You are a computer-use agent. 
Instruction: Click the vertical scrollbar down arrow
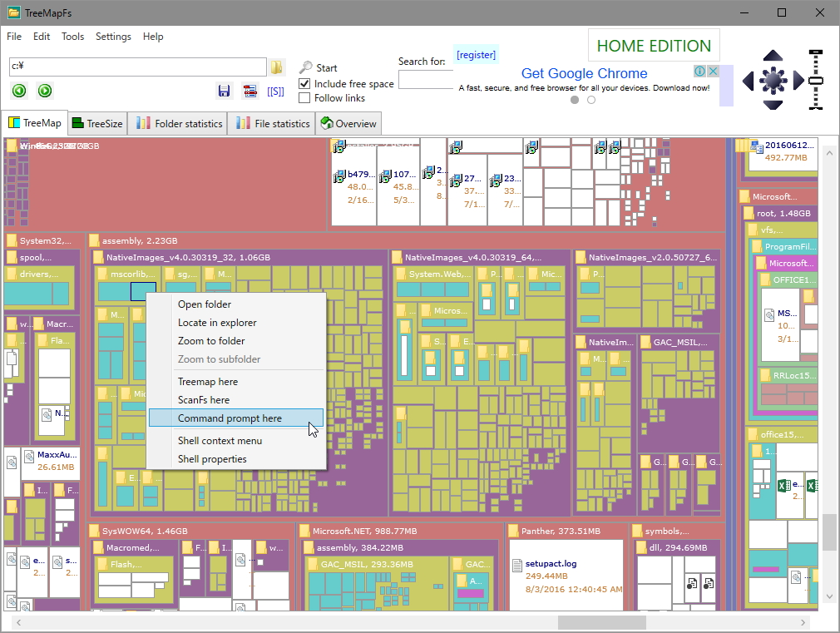pyautogui.click(x=829, y=596)
